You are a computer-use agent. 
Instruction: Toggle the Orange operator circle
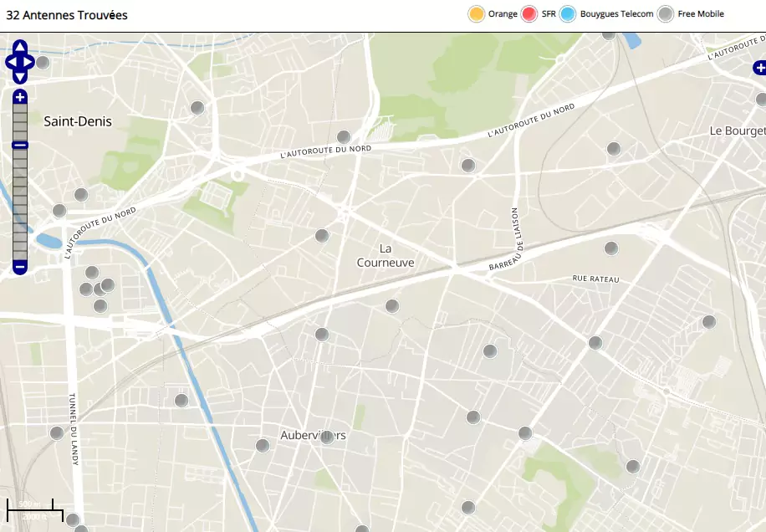click(477, 14)
